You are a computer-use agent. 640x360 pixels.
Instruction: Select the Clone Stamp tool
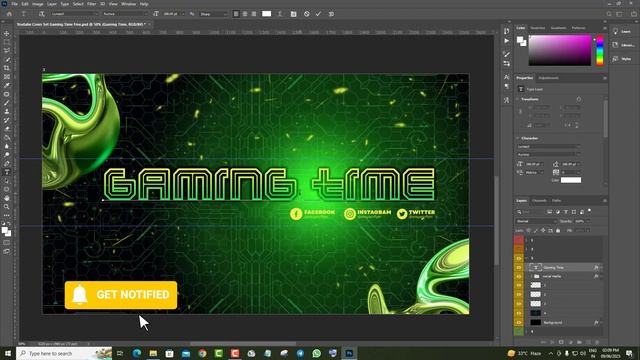pos(7,111)
